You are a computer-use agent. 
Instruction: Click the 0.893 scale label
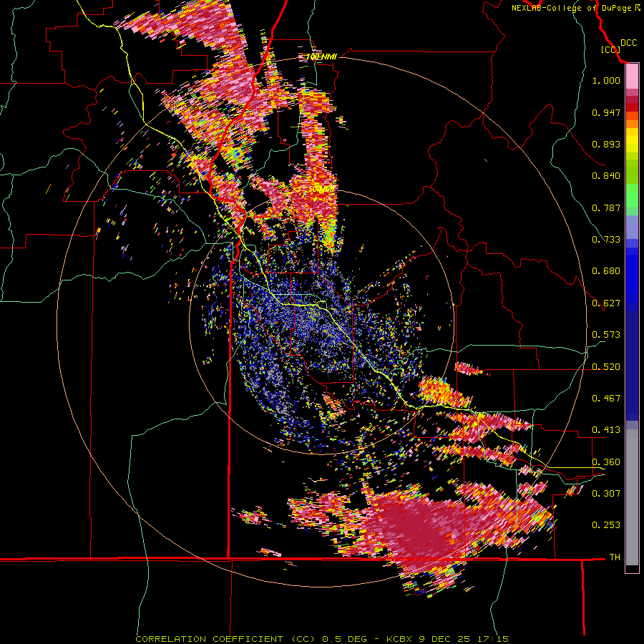click(606, 144)
